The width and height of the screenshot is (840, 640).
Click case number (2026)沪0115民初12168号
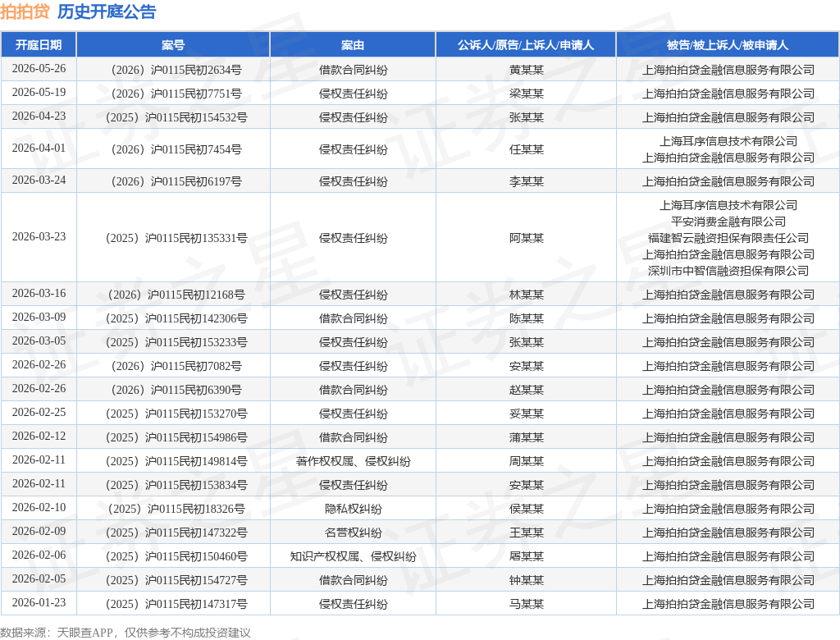(x=176, y=295)
